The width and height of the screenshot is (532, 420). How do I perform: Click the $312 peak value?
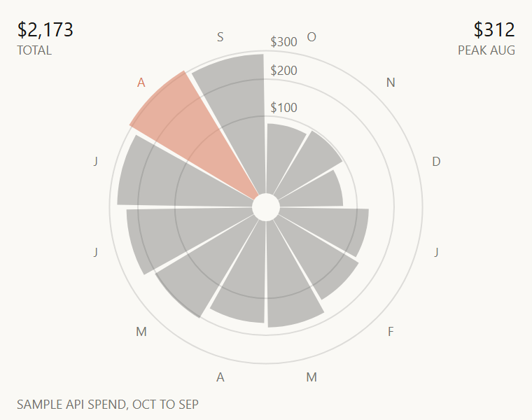pyautogui.click(x=494, y=30)
